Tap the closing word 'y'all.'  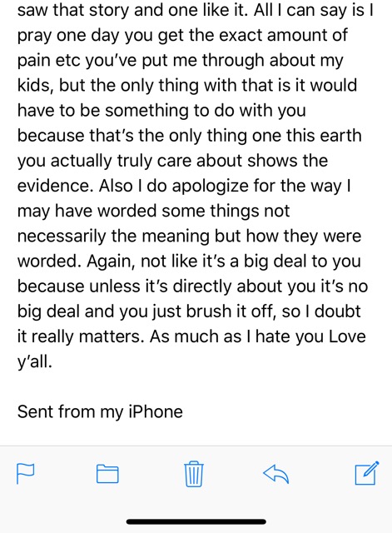(35, 362)
